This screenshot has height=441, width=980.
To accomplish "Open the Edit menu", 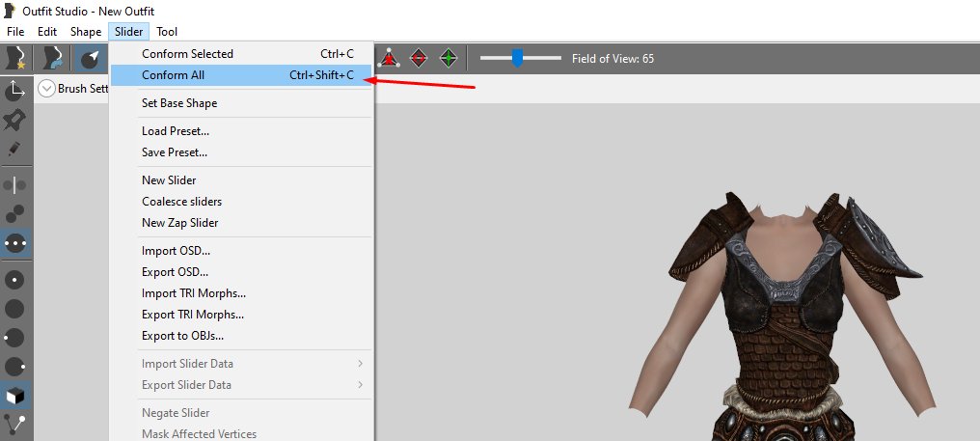I will click(x=47, y=31).
